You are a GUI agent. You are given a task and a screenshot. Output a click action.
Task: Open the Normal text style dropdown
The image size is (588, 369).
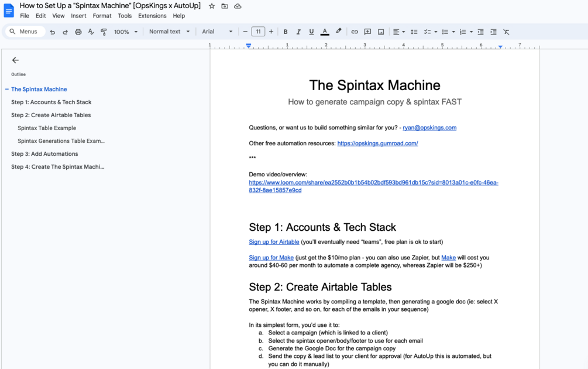170,32
